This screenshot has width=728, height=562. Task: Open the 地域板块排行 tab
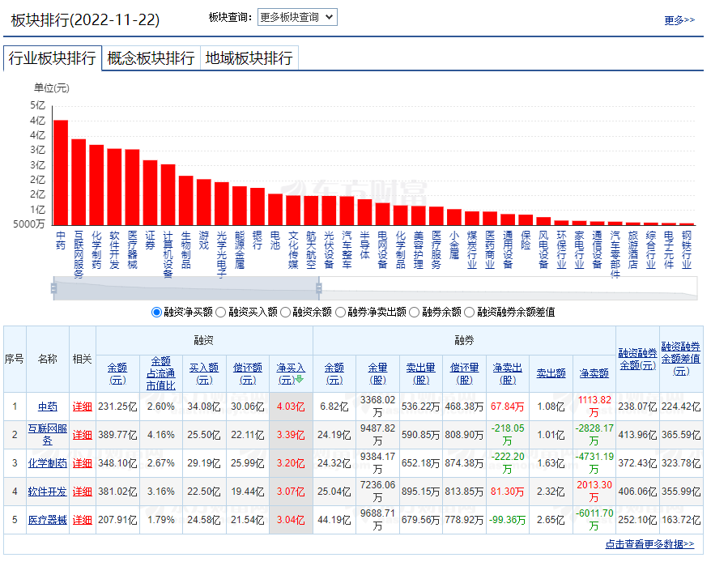[x=249, y=58]
